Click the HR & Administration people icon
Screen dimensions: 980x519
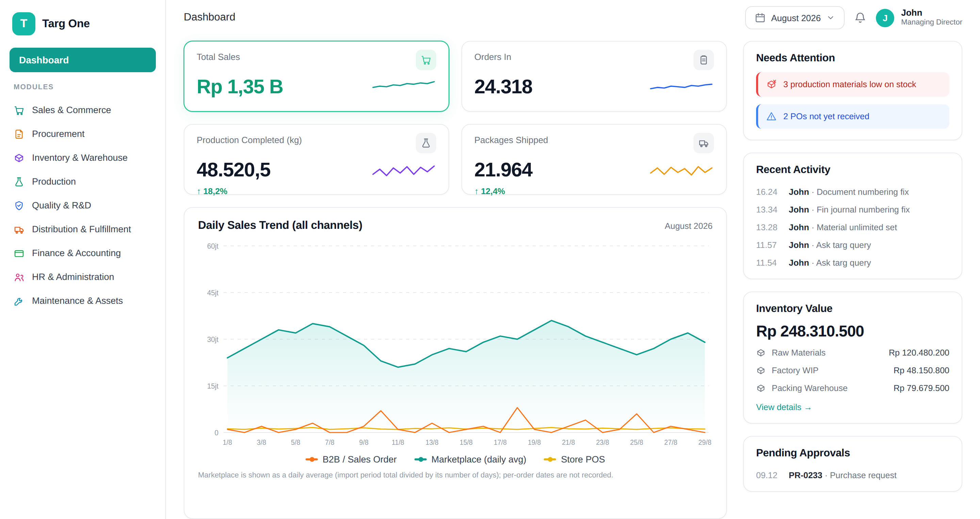[19, 277]
